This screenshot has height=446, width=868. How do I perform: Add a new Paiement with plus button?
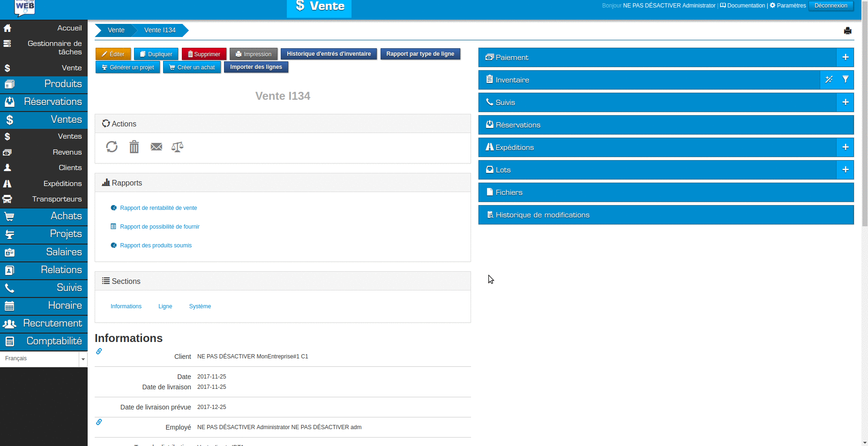(845, 57)
